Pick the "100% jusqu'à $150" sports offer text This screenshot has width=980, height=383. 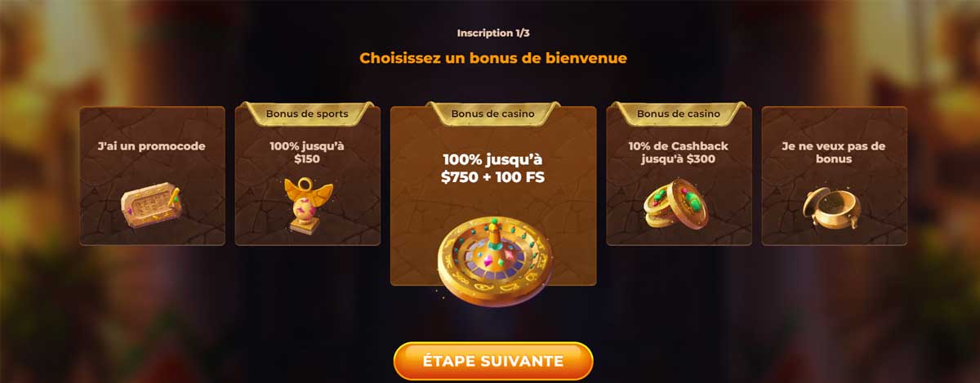(307, 153)
